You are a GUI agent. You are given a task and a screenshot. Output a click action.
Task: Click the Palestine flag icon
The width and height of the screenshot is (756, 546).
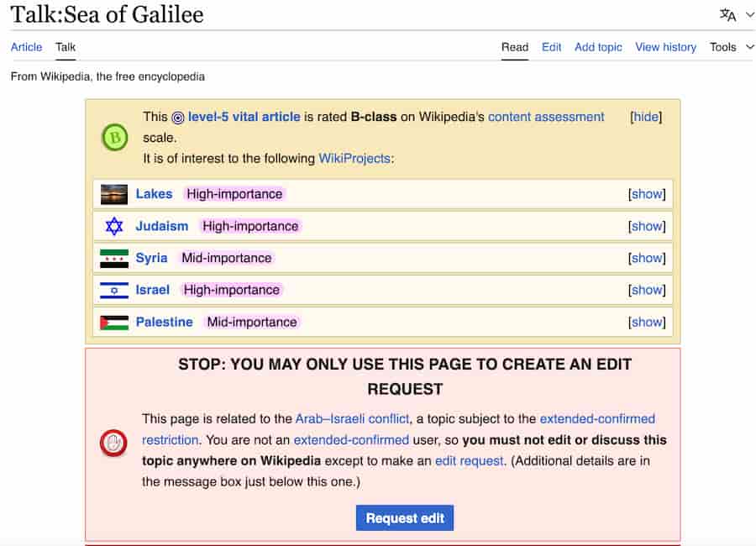(114, 323)
